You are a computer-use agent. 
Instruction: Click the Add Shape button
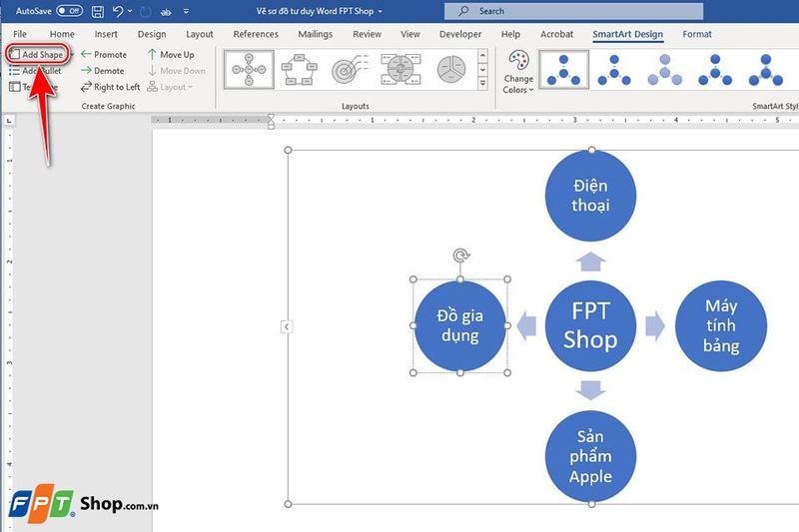[37, 54]
